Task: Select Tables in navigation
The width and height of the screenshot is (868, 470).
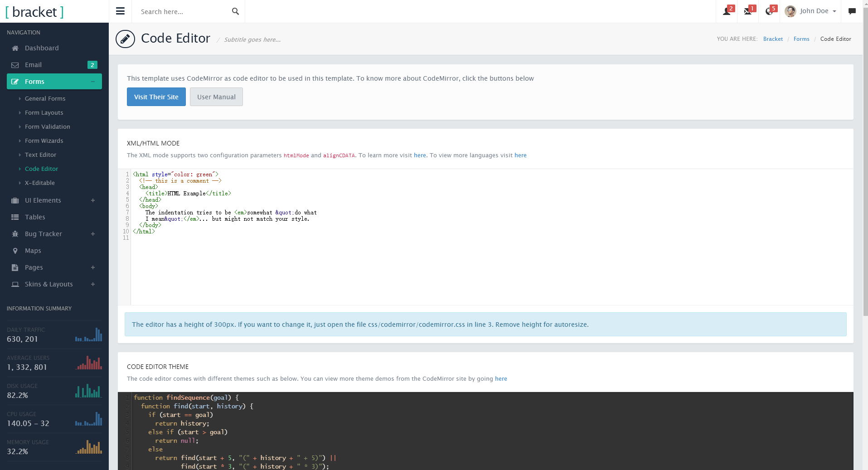Action: coord(54,217)
